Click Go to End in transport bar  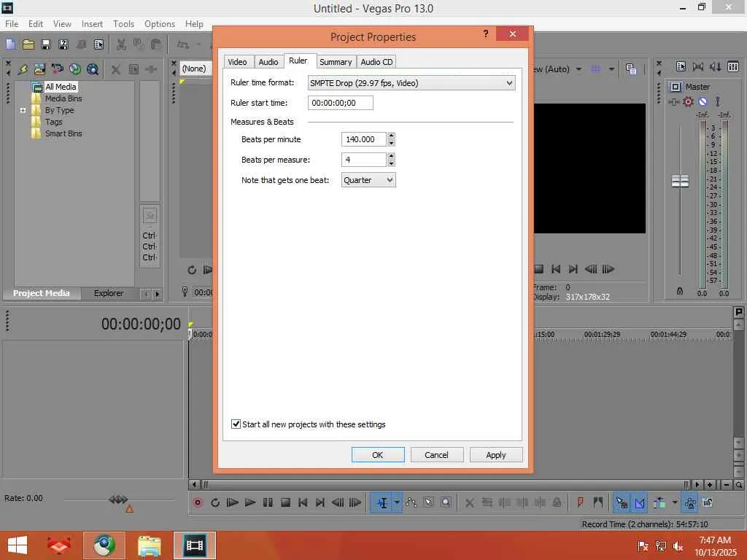[x=320, y=502]
